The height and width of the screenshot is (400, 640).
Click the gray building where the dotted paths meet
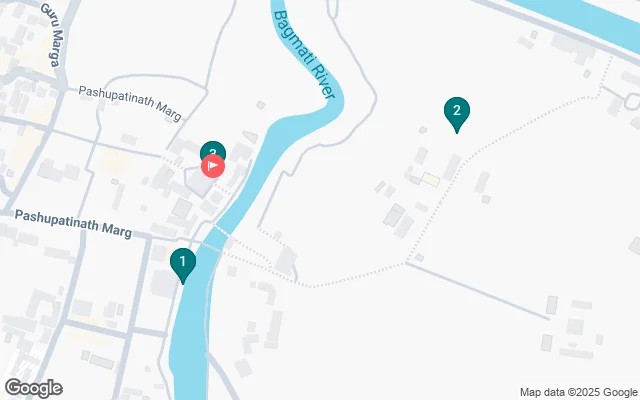pos(286,260)
